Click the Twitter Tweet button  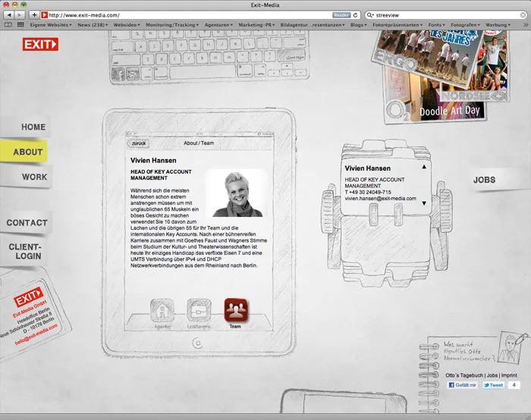pos(493,385)
